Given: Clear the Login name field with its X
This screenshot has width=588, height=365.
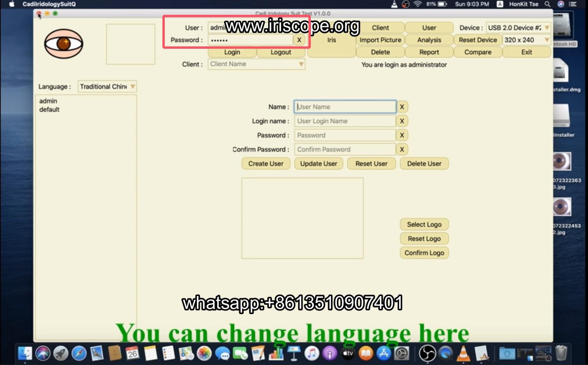Looking at the screenshot, I should (x=402, y=121).
